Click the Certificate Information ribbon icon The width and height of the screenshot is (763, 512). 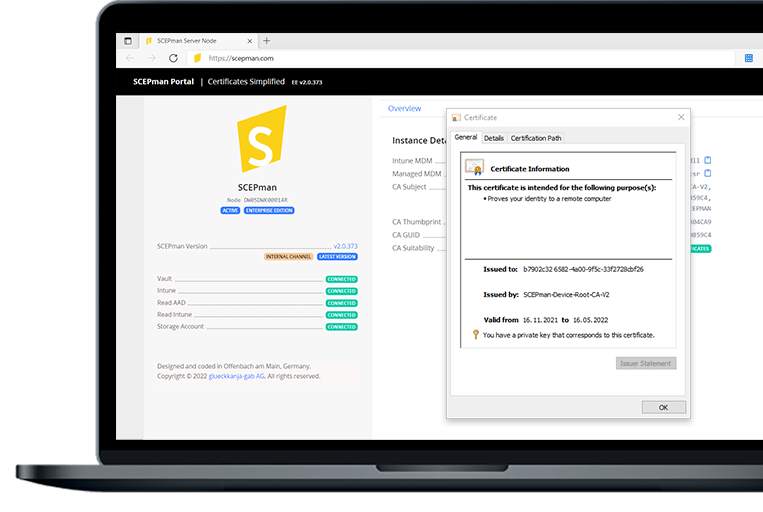(x=474, y=167)
